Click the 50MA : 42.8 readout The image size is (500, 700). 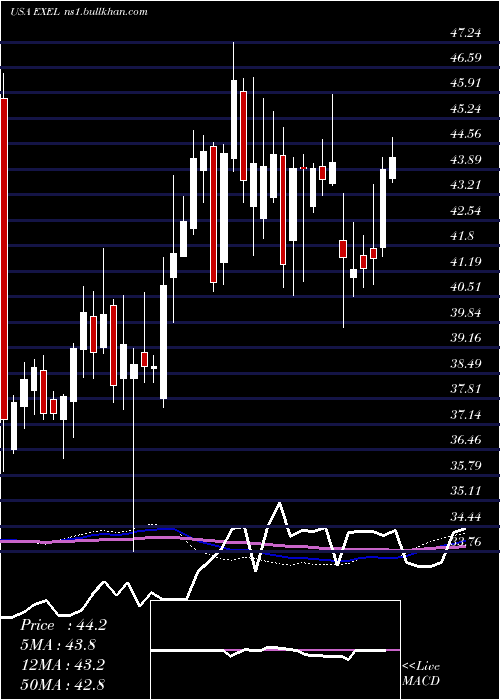coord(62,684)
